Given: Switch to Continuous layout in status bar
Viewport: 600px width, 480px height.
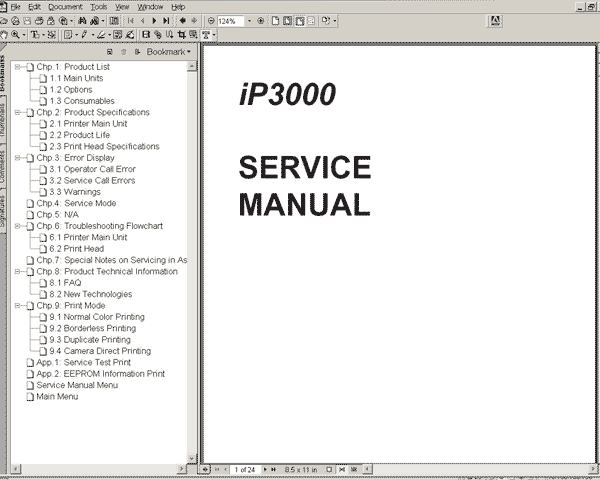Looking at the screenshot, I should pyautogui.click(x=342, y=469).
